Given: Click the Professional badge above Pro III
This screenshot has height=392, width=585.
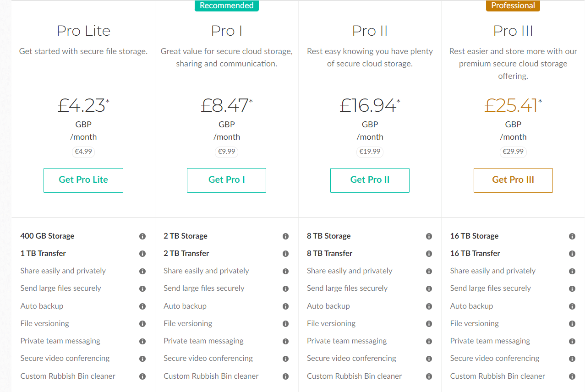Looking at the screenshot, I should click(x=513, y=5).
